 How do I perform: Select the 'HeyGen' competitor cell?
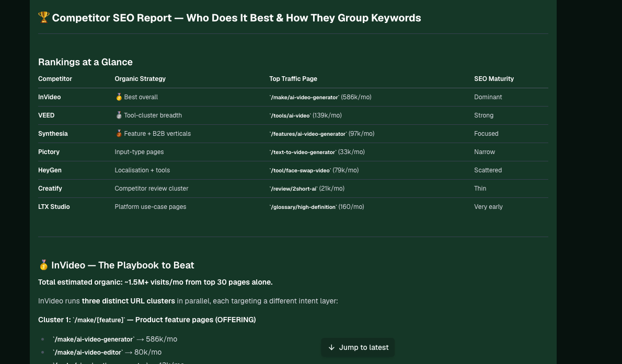pyautogui.click(x=50, y=170)
